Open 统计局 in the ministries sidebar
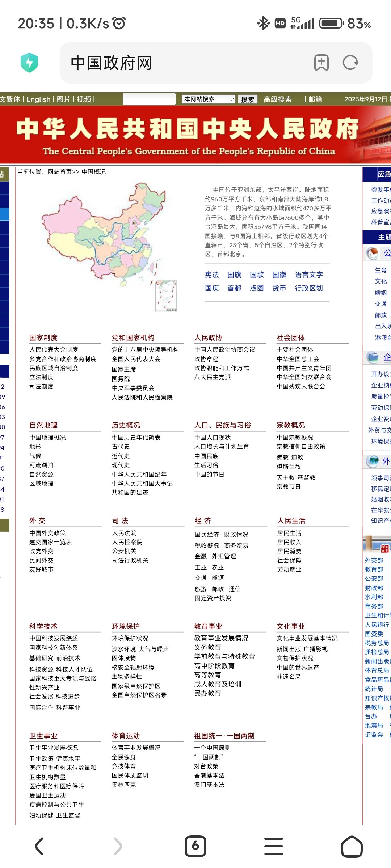391x868 pixels. 374,689
